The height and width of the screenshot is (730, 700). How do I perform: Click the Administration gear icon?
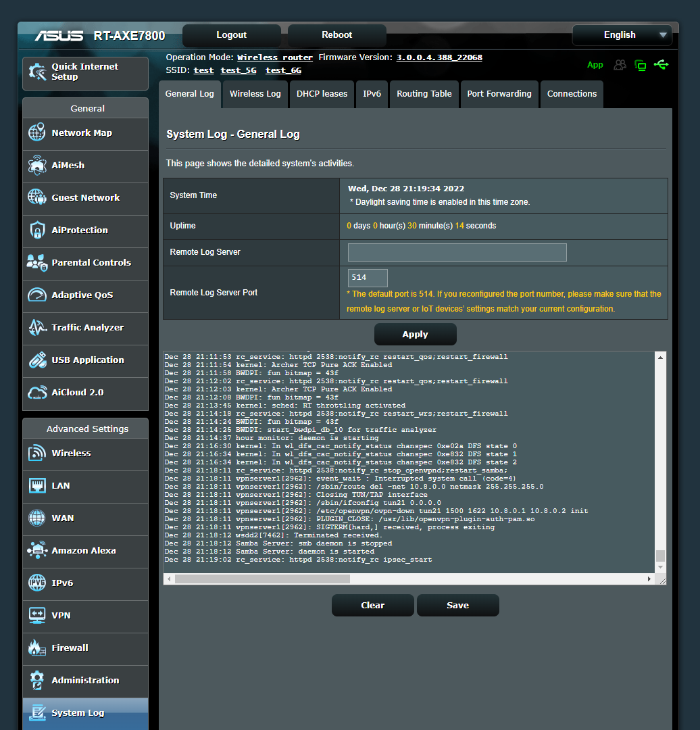36,680
